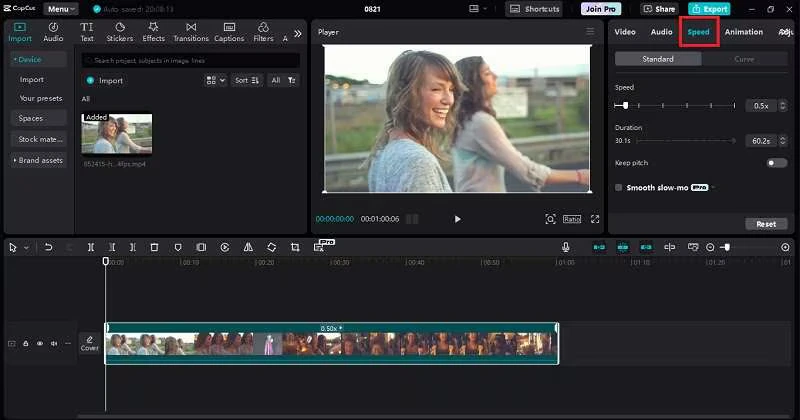Click the duration value field showing 60.2s

pyautogui.click(x=761, y=141)
